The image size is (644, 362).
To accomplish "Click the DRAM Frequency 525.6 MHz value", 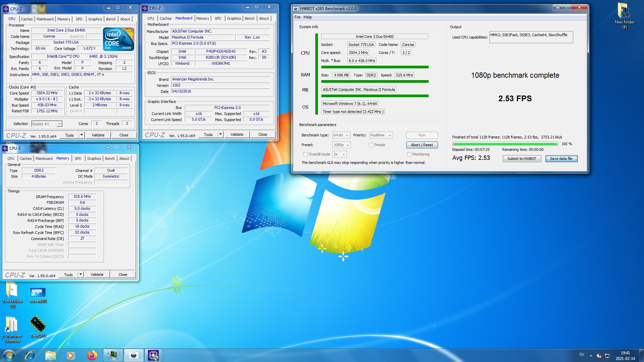I will (x=82, y=196).
